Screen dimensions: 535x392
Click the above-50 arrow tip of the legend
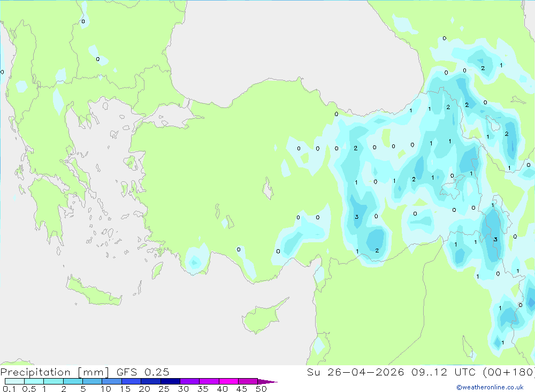[x=268, y=381]
